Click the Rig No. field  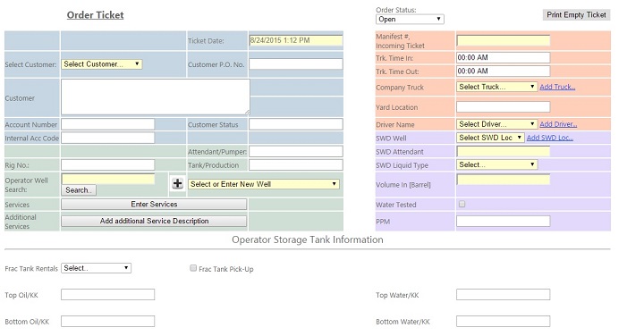pyautogui.click(x=107, y=165)
